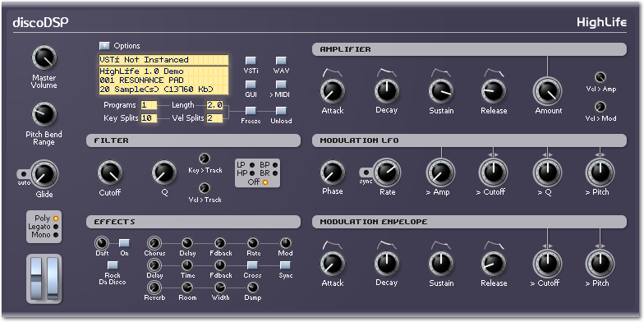Click the right mod wheel
Screen dimensions: 644x322
(x=53, y=278)
